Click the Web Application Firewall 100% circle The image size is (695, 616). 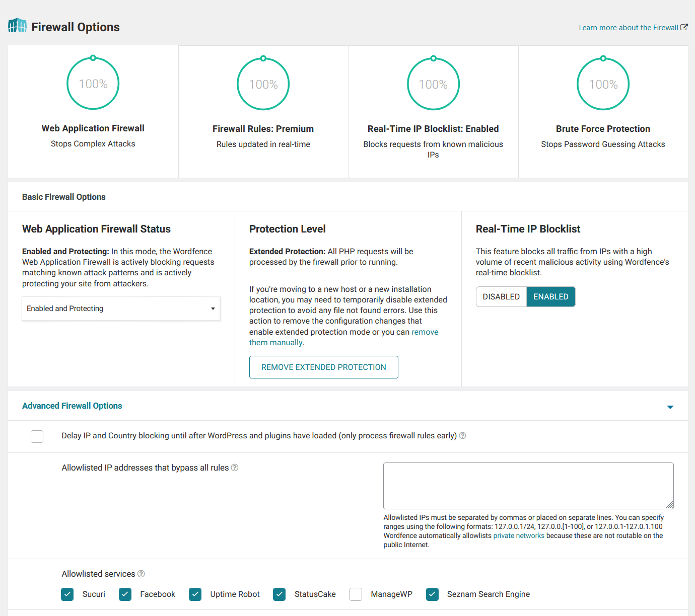point(93,83)
